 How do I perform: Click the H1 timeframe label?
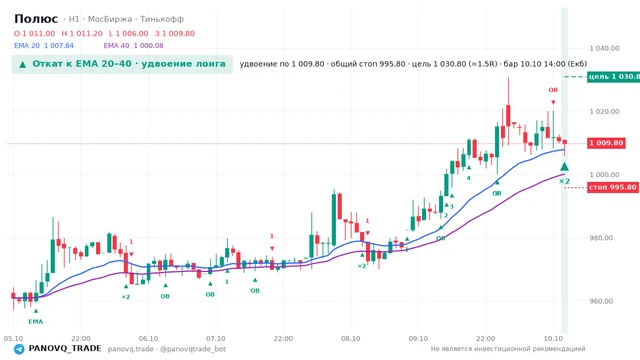pos(73,19)
